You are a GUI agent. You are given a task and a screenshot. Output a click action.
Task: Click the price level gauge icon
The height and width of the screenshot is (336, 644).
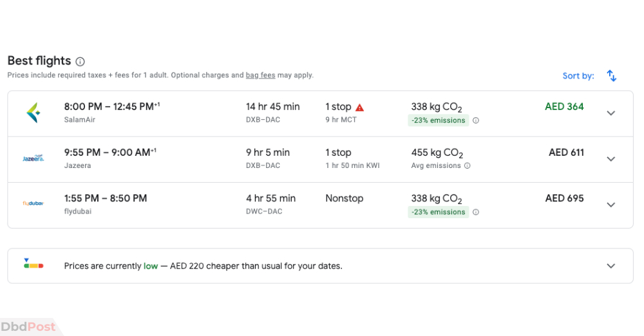[33, 264]
